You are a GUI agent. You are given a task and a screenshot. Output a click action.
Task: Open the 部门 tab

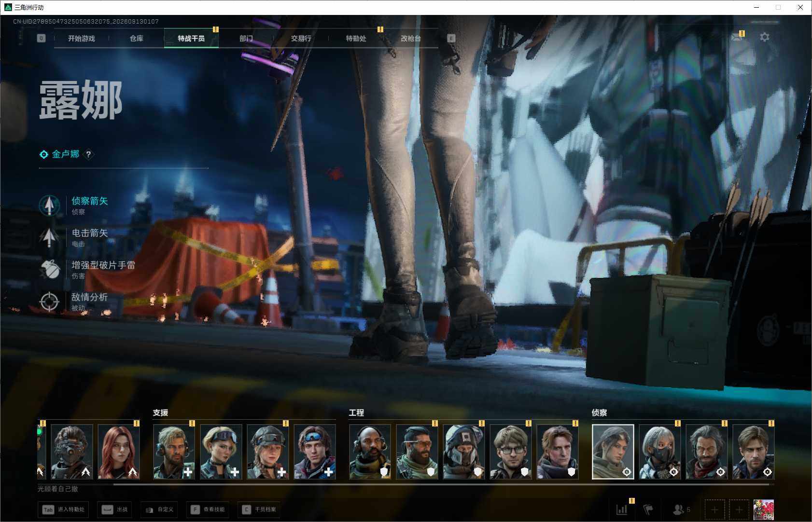tap(246, 39)
